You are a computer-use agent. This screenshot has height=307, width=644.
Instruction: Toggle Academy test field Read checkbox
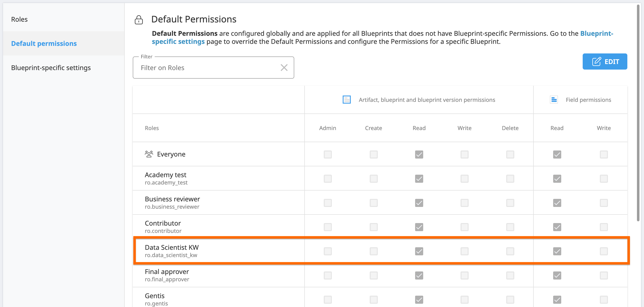557,179
